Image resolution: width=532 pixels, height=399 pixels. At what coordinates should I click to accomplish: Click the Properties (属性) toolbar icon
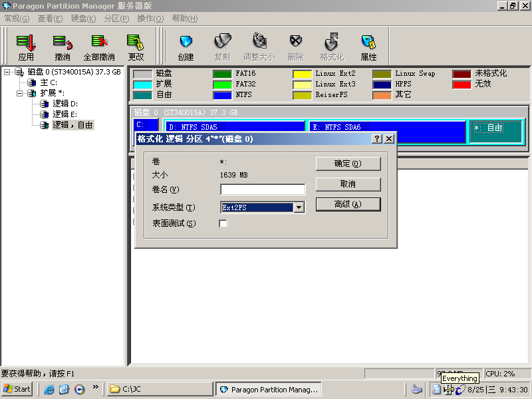pos(368,42)
